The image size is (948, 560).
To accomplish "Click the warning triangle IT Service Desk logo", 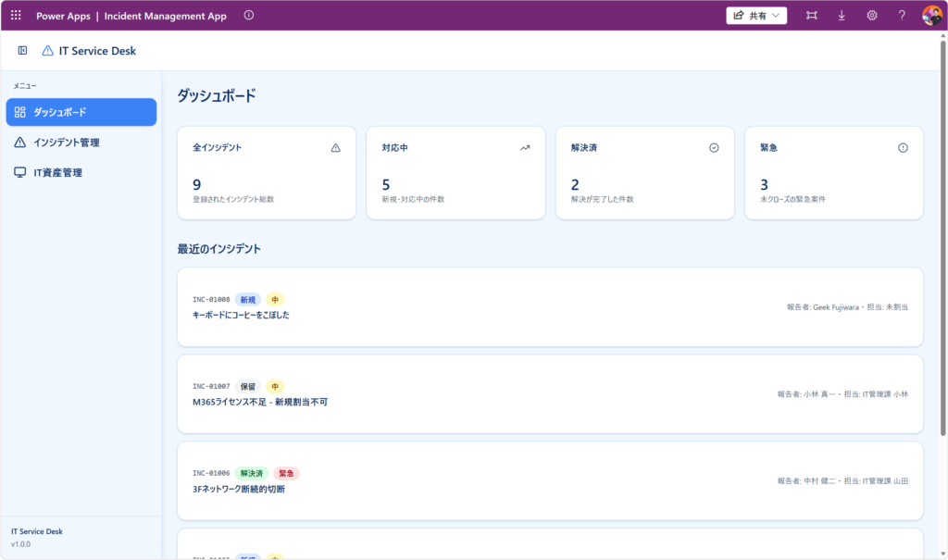I will point(48,51).
